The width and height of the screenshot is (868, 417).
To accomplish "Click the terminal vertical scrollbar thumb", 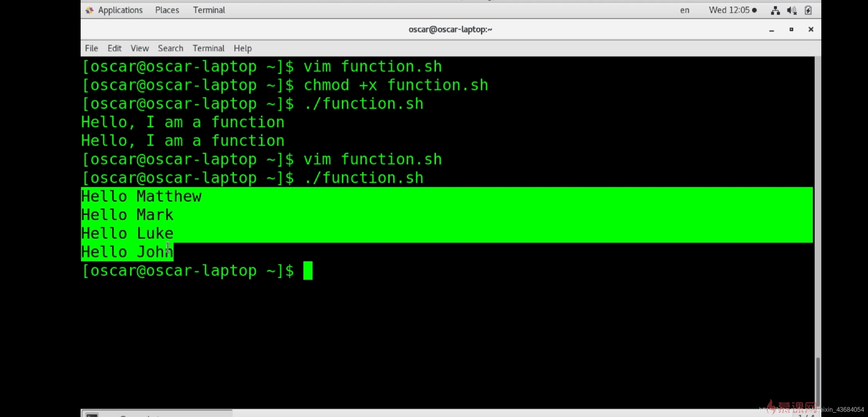I will [x=818, y=381].
